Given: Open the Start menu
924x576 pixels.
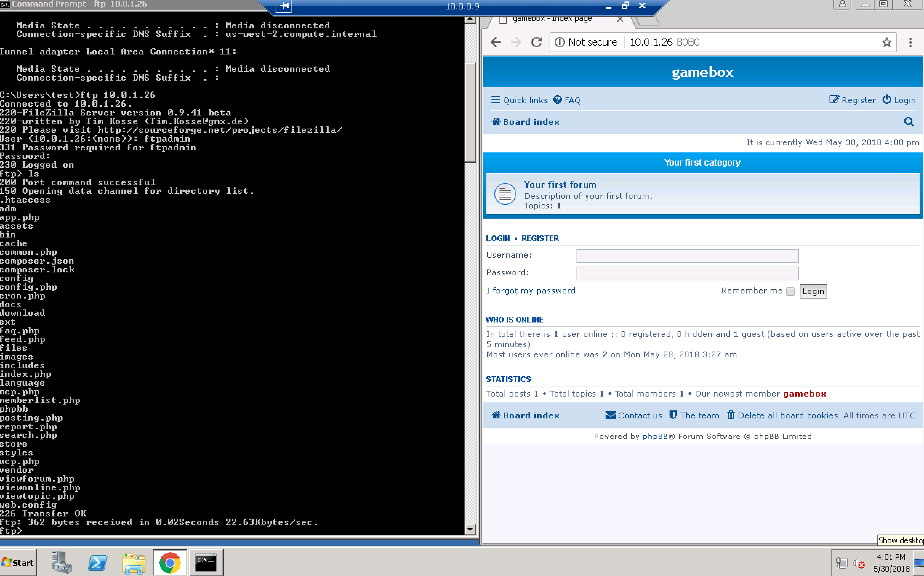Looking at the screenshot, I should [x=18, y=562].
